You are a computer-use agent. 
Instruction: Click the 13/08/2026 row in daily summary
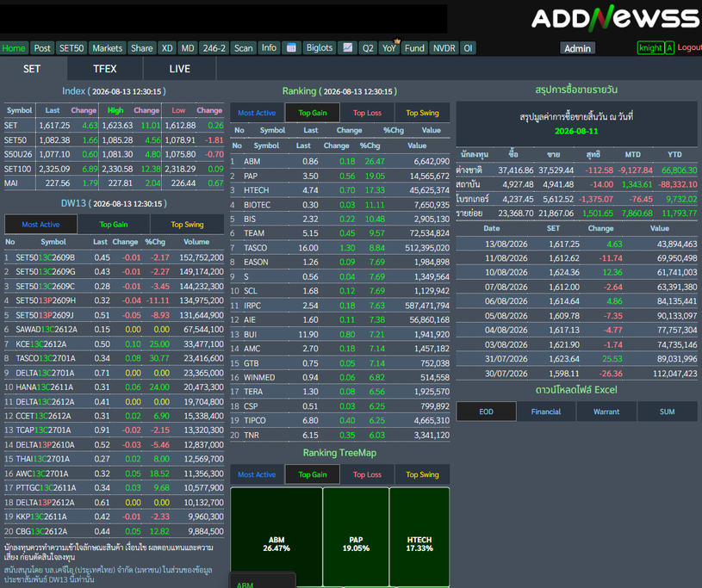coord(576,244)
